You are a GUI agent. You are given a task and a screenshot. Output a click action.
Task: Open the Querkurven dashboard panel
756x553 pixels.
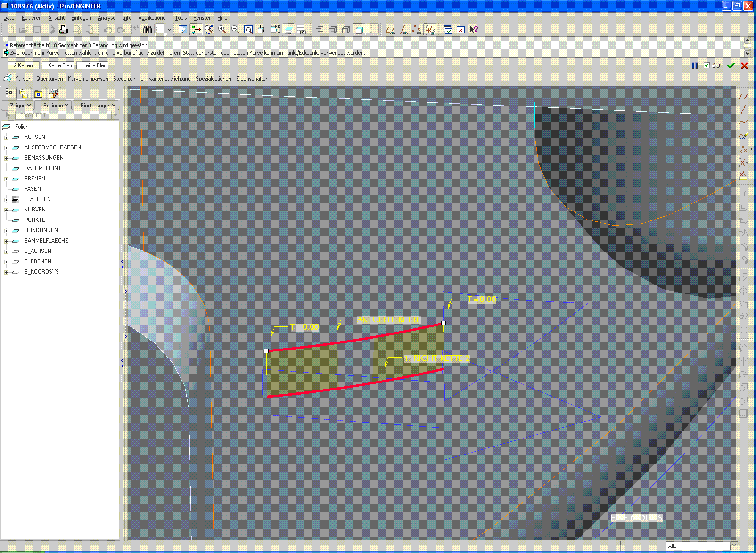49,79
